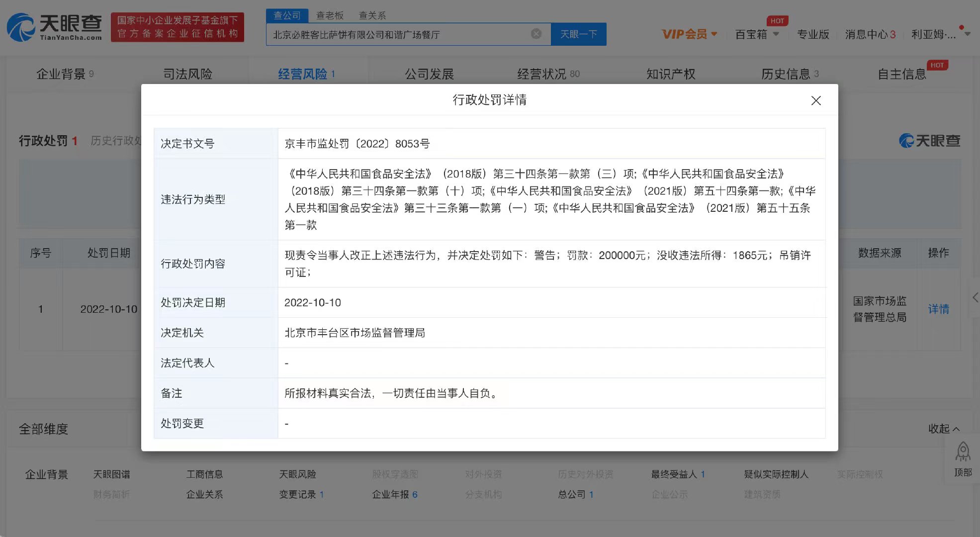980x537 pixels.
Task: Switch to 自主信息 tab
Action: (x=901, y=74)
